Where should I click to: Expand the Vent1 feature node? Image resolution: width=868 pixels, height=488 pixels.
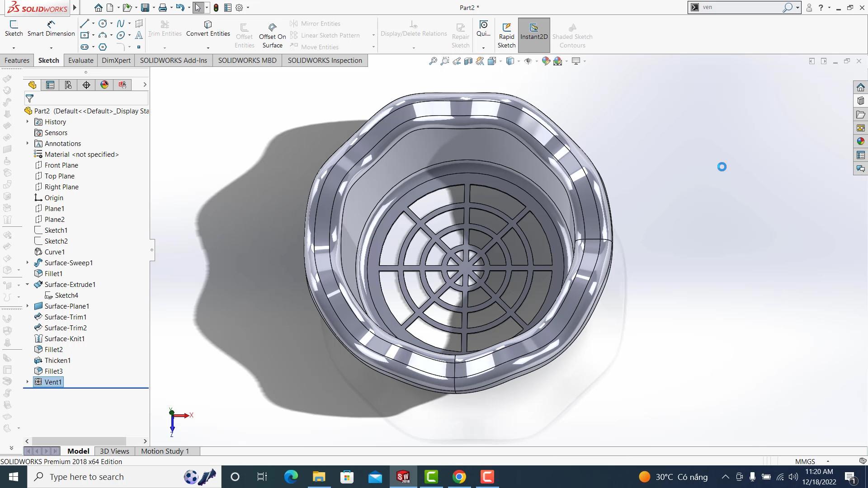click(x=27, y=382)
